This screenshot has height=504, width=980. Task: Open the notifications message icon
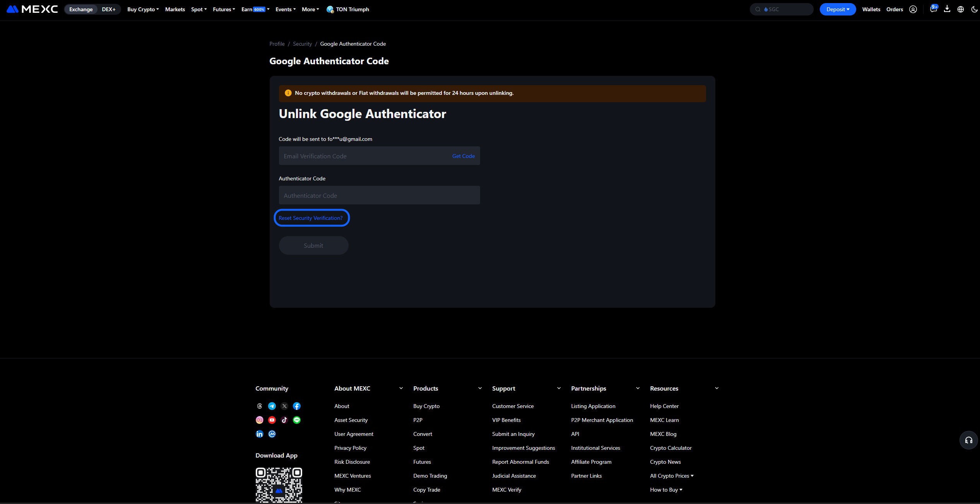(x=933, y=9)
